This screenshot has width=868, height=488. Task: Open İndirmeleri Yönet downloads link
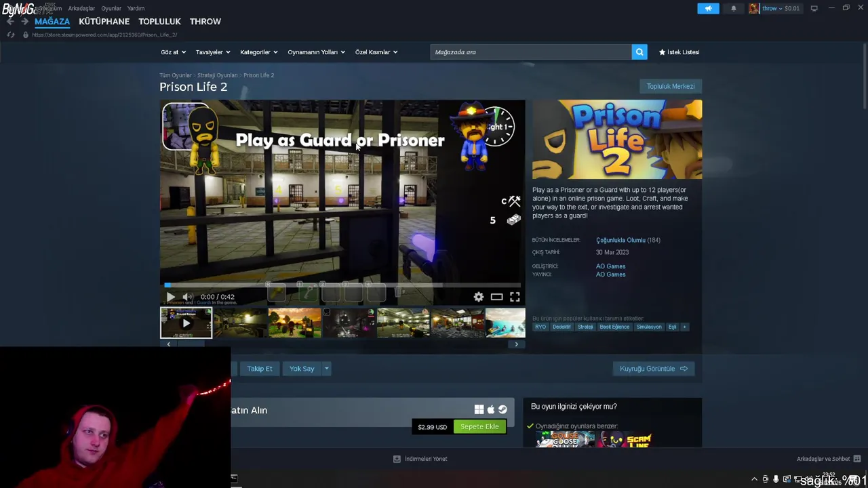(426, 459)
